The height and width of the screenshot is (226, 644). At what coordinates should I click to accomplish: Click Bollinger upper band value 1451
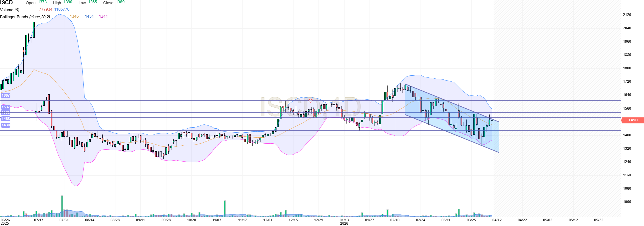coord(89,16)
